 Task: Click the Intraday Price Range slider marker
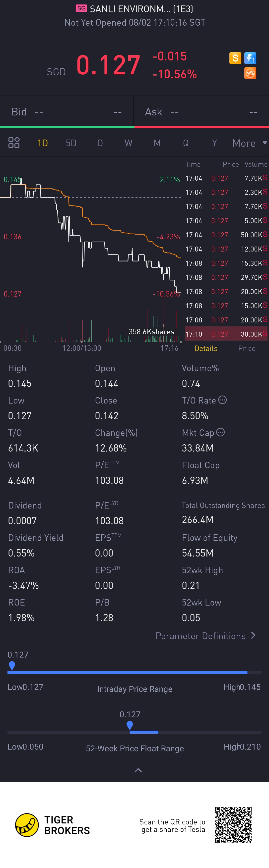tap(12, 665)
